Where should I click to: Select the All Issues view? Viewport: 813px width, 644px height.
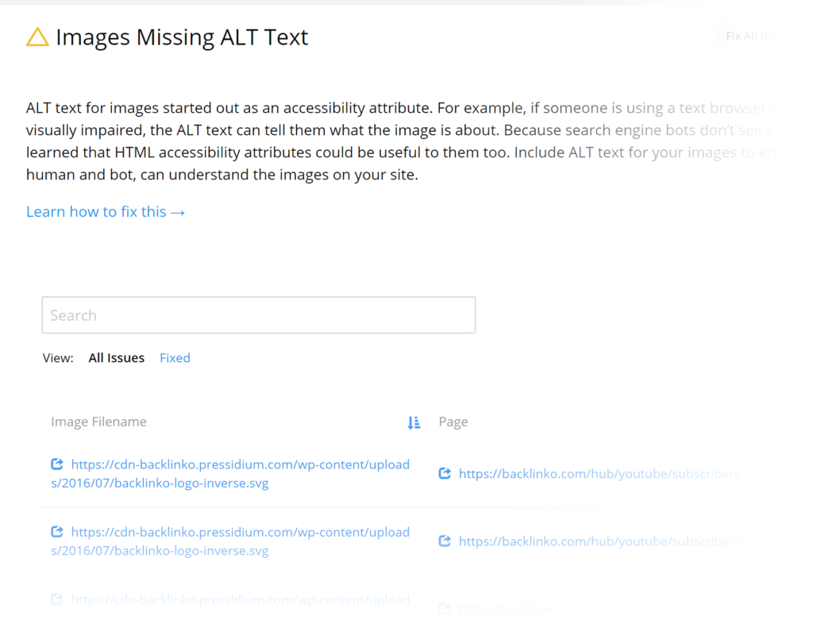117,358
